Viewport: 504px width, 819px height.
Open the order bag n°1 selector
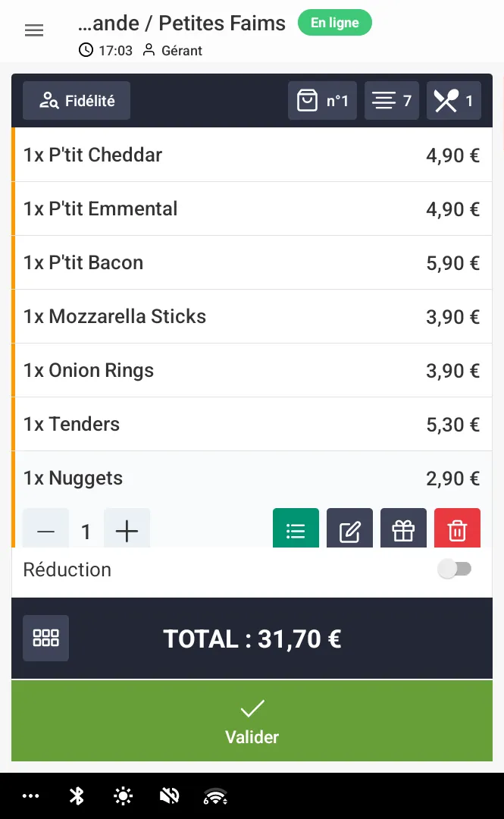tap(322, 101)
